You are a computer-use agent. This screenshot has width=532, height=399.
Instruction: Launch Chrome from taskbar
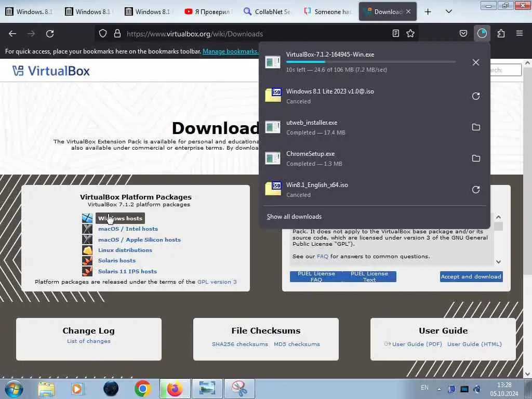(142, 389)
